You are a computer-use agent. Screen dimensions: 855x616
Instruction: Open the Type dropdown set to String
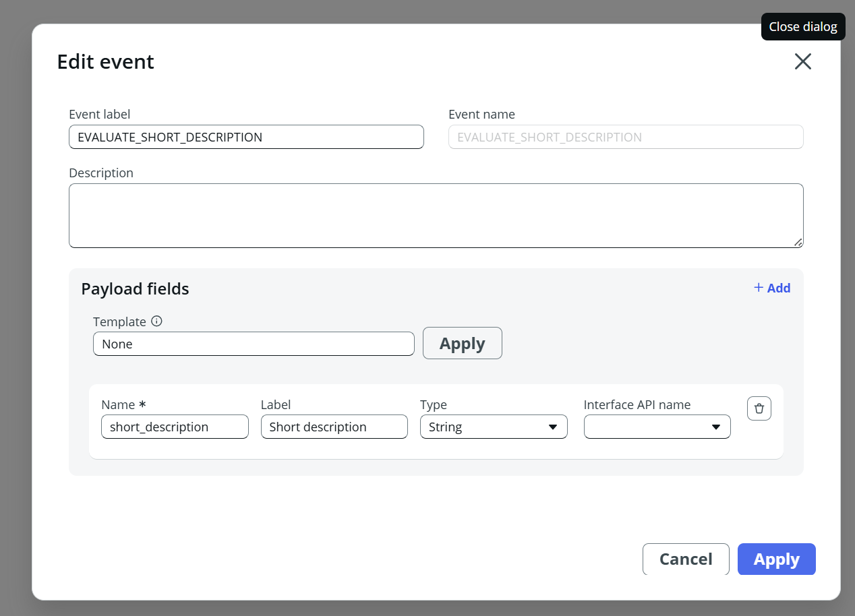[x=494, y=427]
